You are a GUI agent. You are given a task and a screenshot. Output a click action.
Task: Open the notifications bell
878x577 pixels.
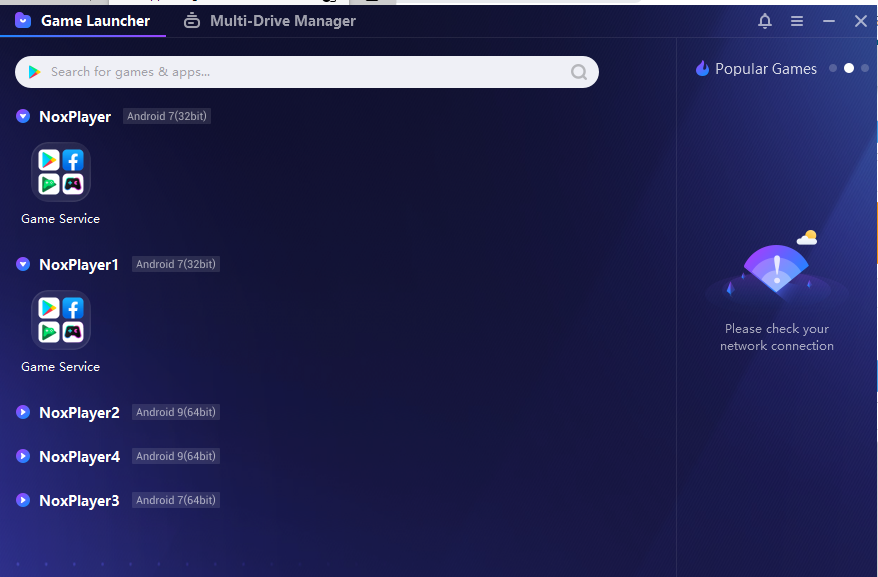point(764,21)
